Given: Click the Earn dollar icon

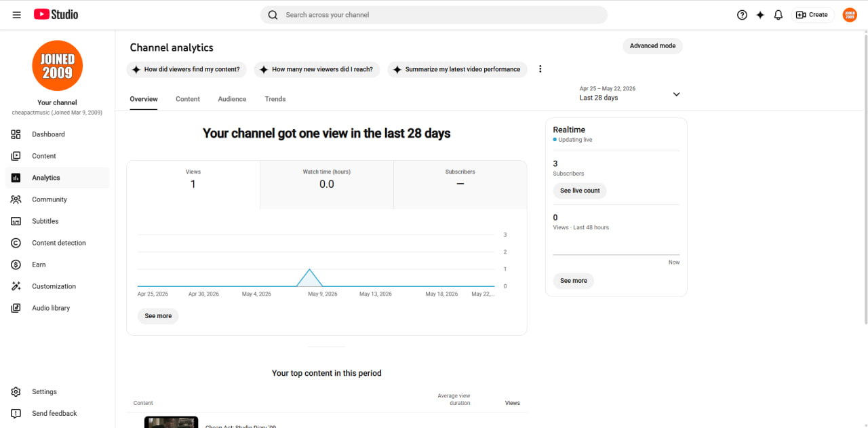Looking at the screenshot, I should coord(16,265).
